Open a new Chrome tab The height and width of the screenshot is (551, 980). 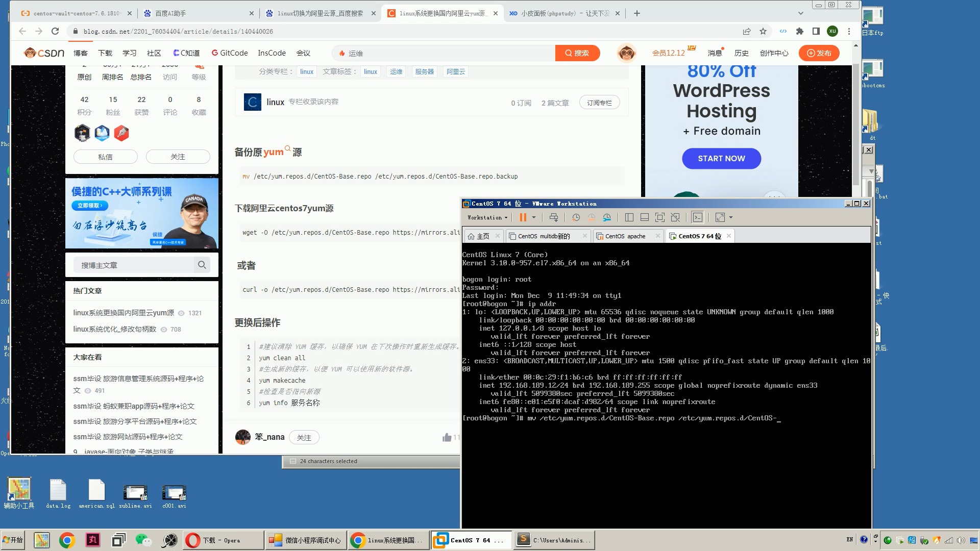pyautogui.click(x=636, y=13)
